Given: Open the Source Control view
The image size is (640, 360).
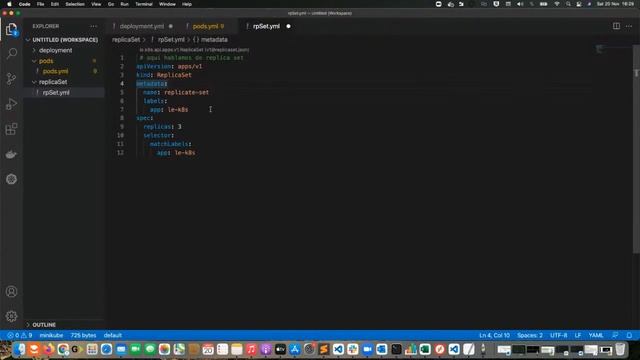Looking at the screenshot, I should pos(11,79).
